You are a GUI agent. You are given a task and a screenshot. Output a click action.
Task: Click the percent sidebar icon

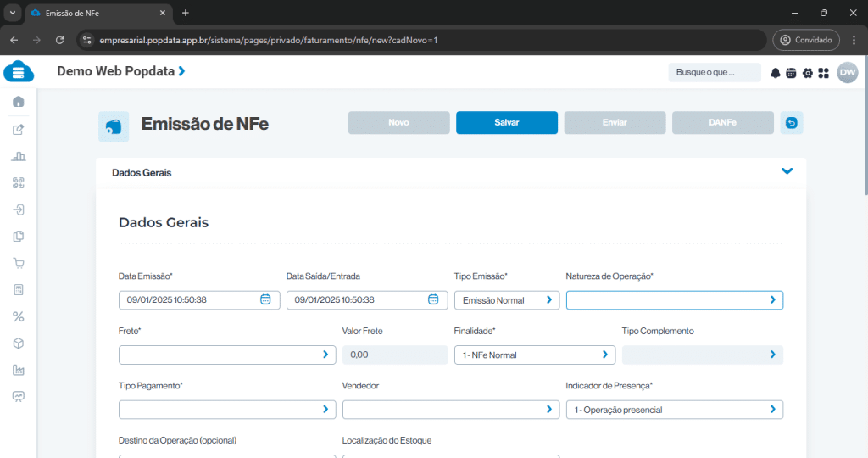click(19, 316)
